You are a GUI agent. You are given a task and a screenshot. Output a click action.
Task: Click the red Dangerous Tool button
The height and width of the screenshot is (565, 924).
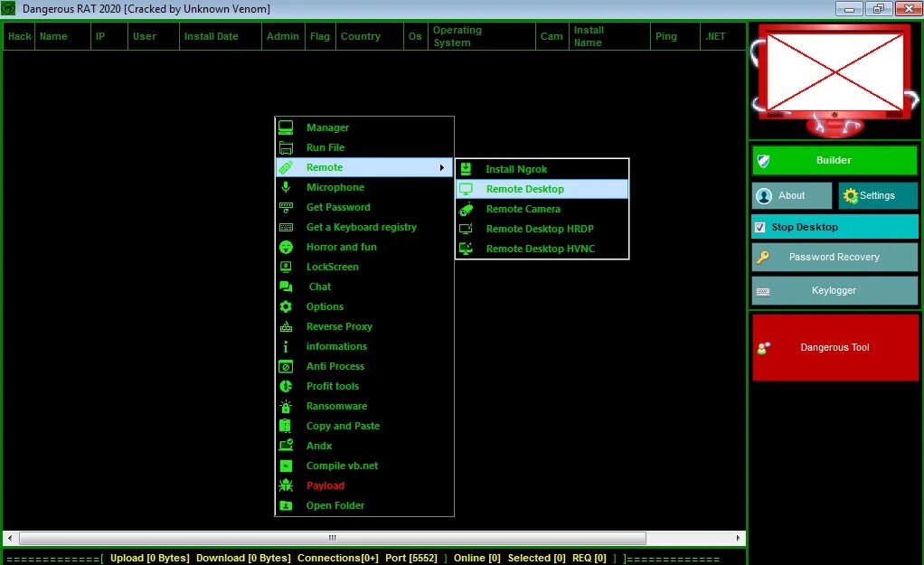click(x=835, y=348)
